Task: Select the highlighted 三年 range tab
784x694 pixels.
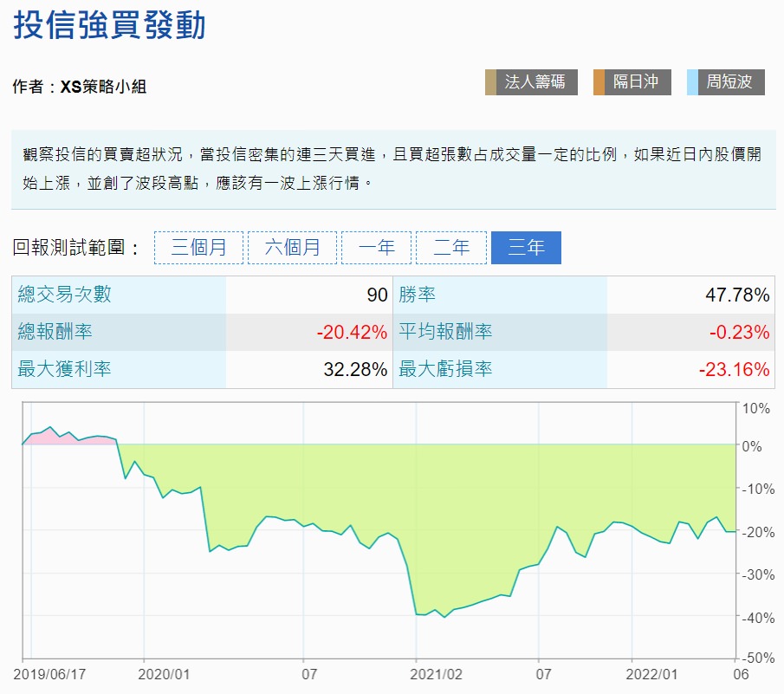Action: coord(526,248)
